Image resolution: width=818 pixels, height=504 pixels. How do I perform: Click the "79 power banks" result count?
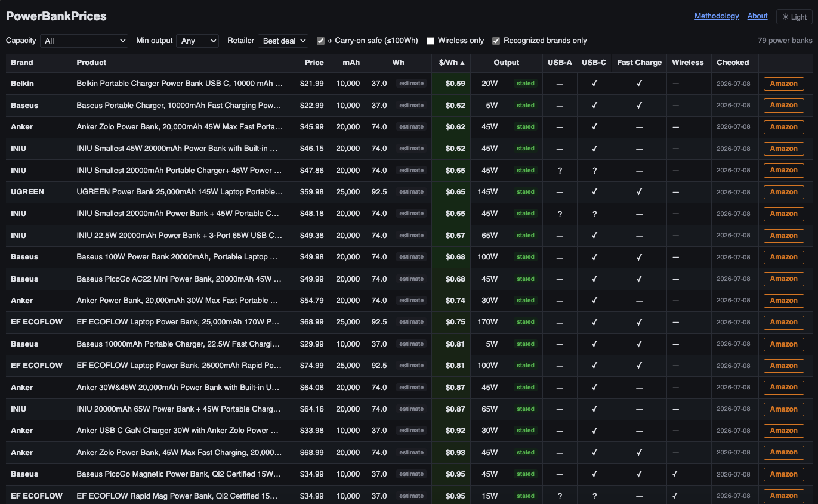(785, 41)
